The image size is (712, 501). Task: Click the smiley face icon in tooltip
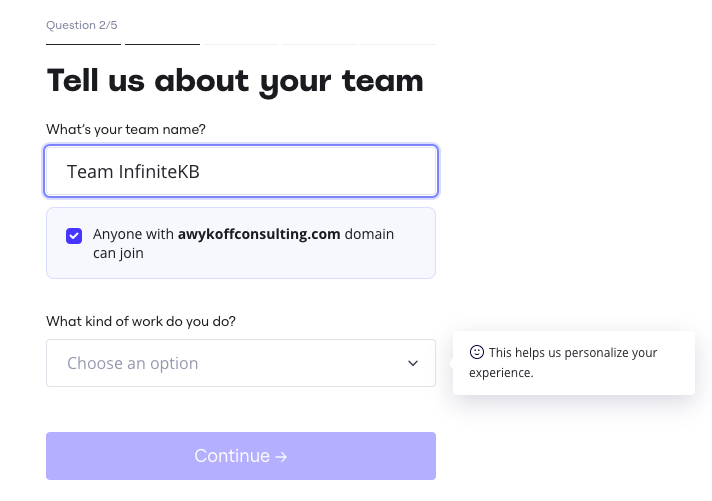point(477,352)
